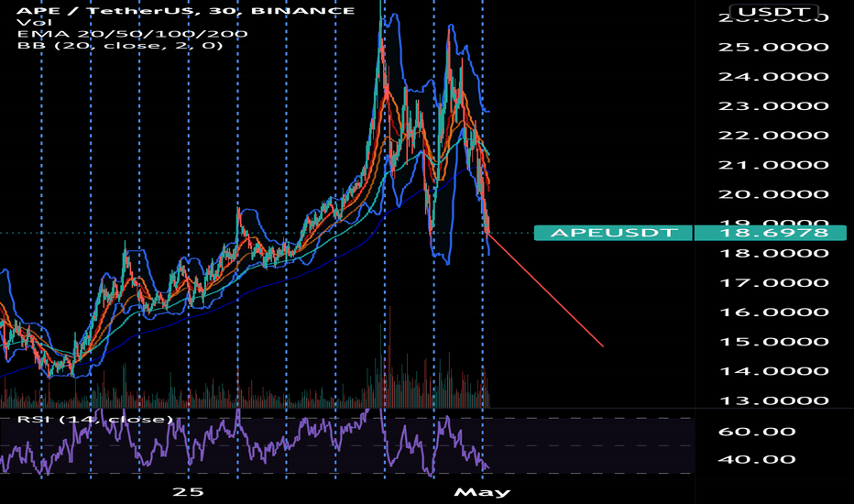
Task: Click the 17.0000 price axis label
Action: coord(774,283)
